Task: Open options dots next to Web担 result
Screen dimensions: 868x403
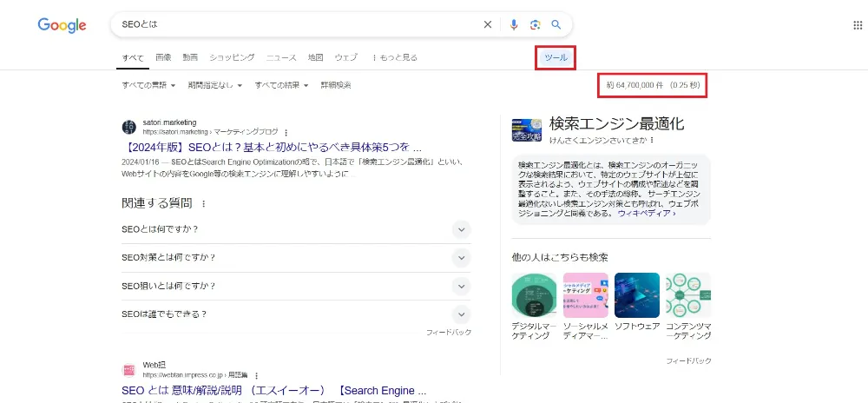Action: [x=256, y=375]
